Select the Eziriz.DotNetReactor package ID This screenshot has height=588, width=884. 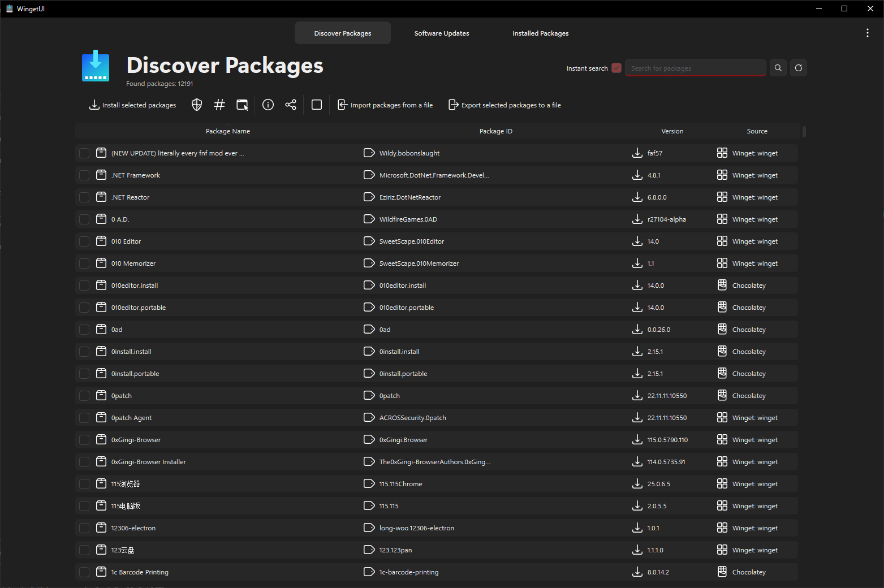(410, 197)
